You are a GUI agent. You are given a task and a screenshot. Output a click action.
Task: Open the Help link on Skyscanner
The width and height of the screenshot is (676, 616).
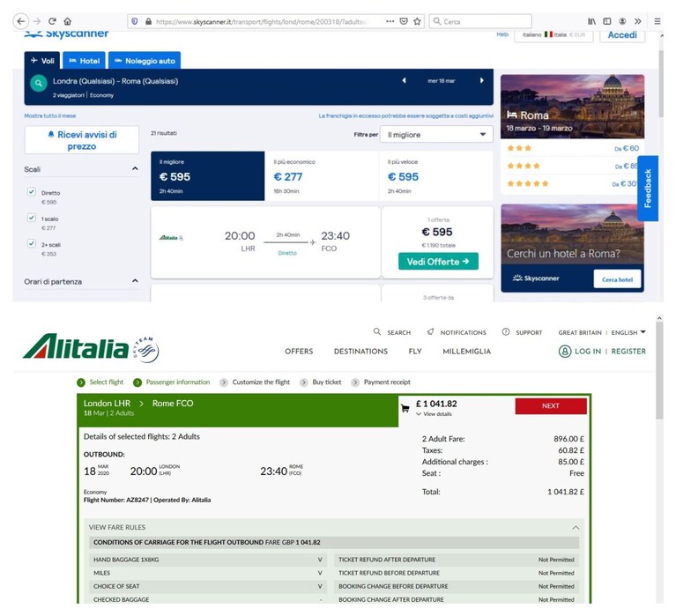[502, 34]
